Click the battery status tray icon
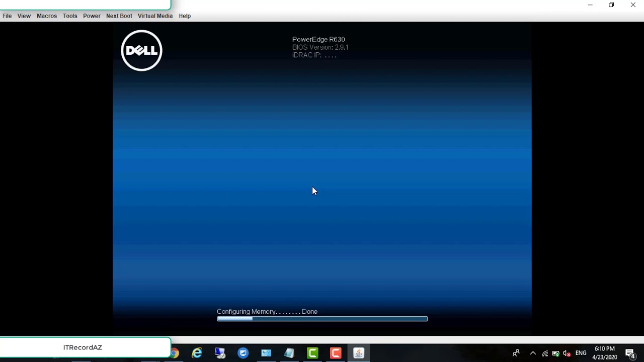The width and height of the screenshot is (644, 362). [556, 353]
